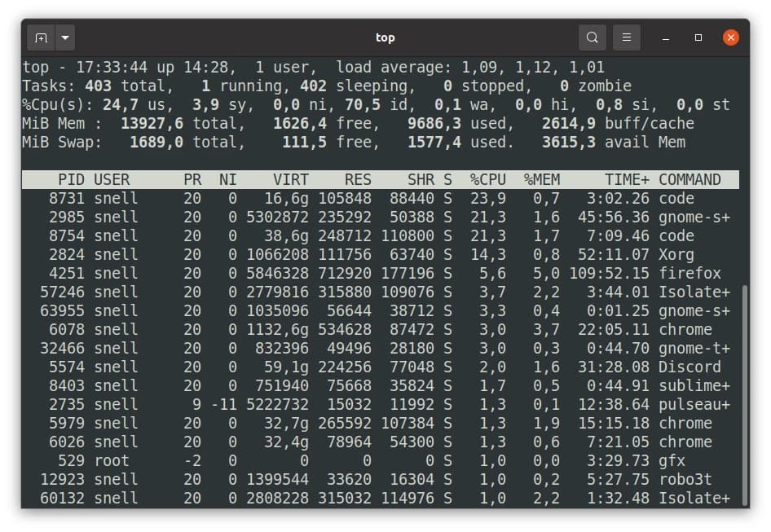
Task: Expand the new-tab dropdown arrow
Action: [65, 37]
